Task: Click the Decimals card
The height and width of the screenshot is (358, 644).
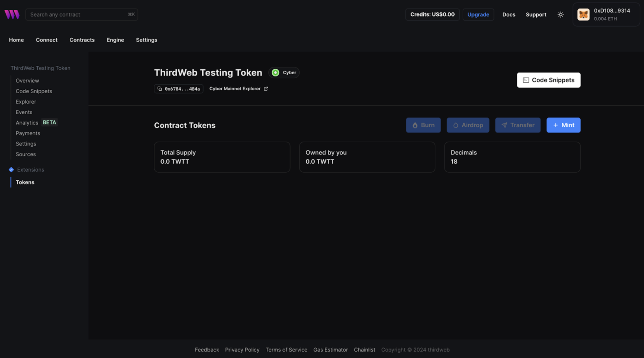Action: coord(512,157)
